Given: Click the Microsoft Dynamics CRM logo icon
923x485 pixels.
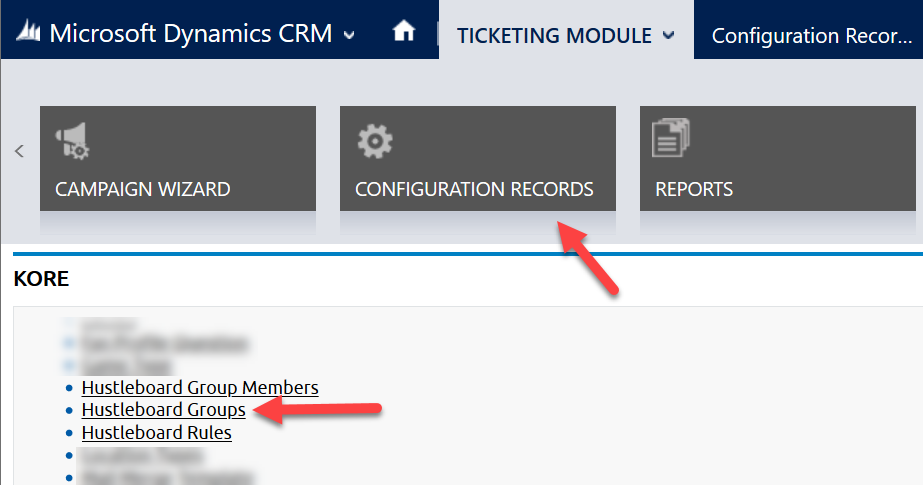Looking at the screenshot, I should [x=28, y=31].
